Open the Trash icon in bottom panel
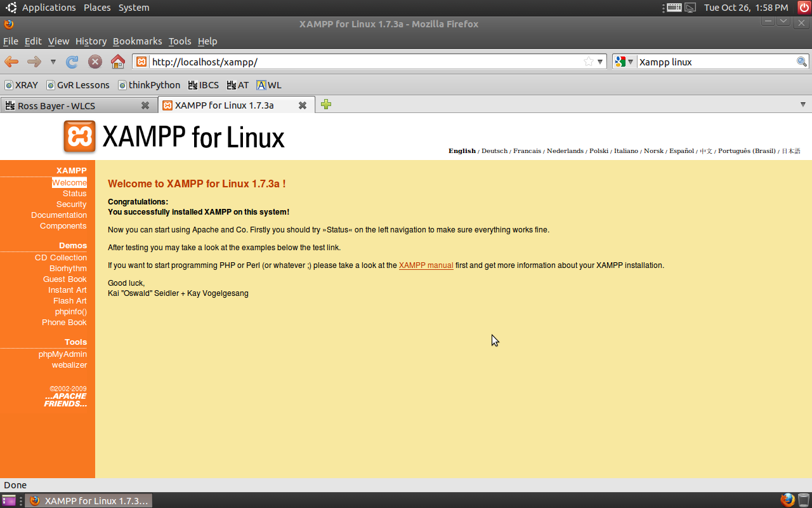 coord(804,500)
